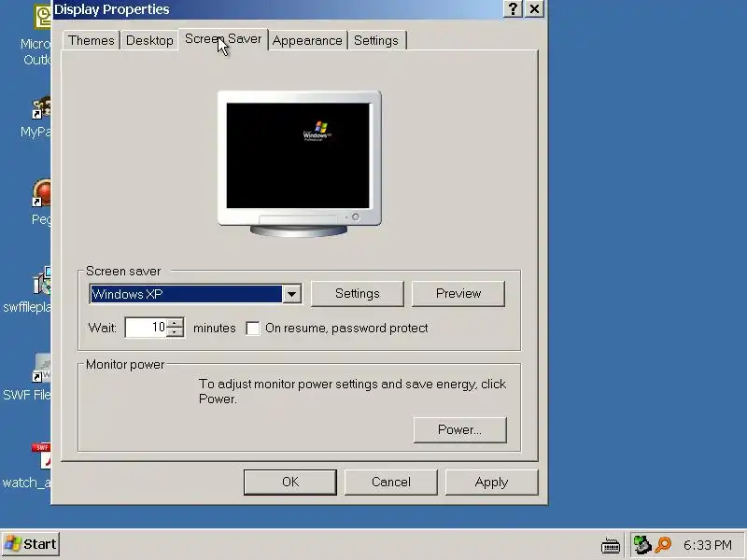The height and width of the screenshot is (560, 747).
Task: Click the green network tray icon
Action: tap(641, 545)
